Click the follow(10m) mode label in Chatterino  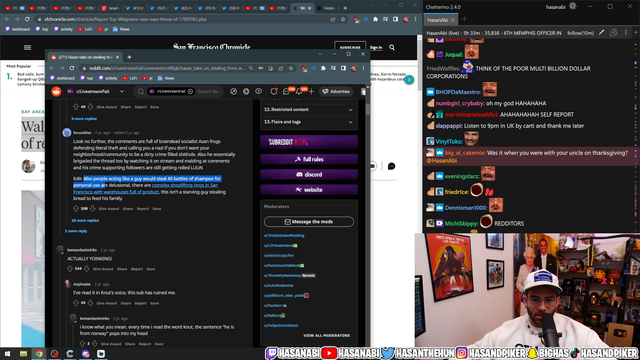(x=580, y=33)
